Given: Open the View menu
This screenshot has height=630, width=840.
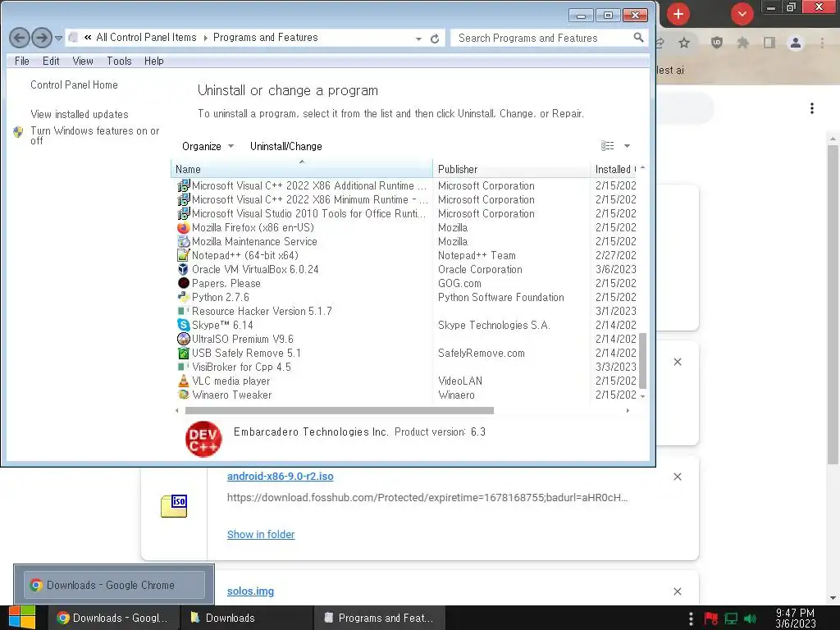Looking at the screenshot, I should coord(83,61).
